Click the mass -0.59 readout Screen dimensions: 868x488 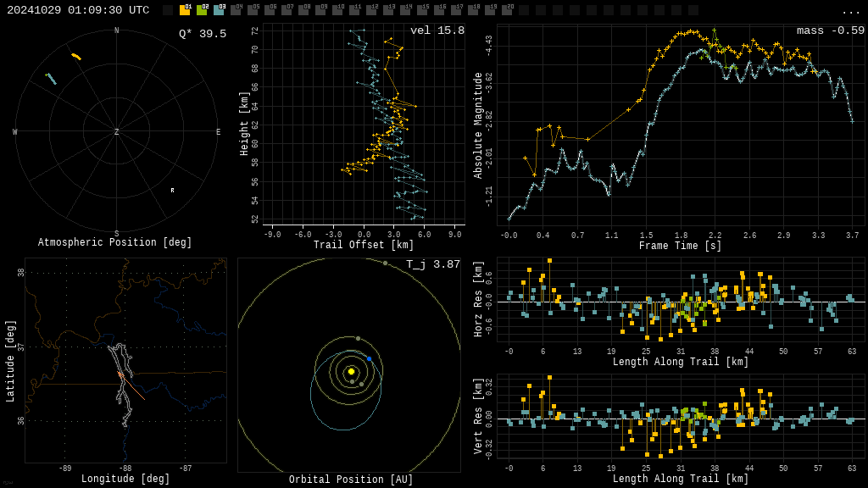click(830, 31)
